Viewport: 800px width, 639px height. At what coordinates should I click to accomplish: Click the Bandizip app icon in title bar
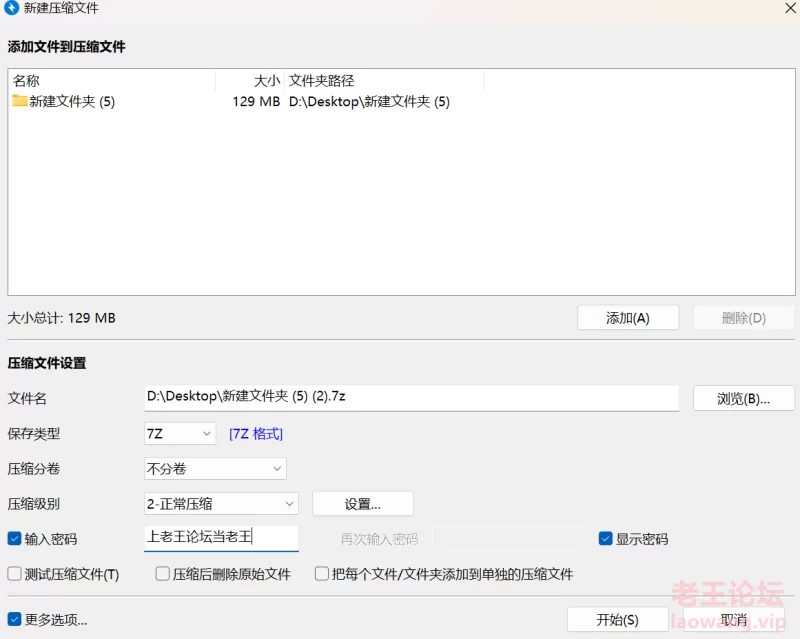coord(11,8)
